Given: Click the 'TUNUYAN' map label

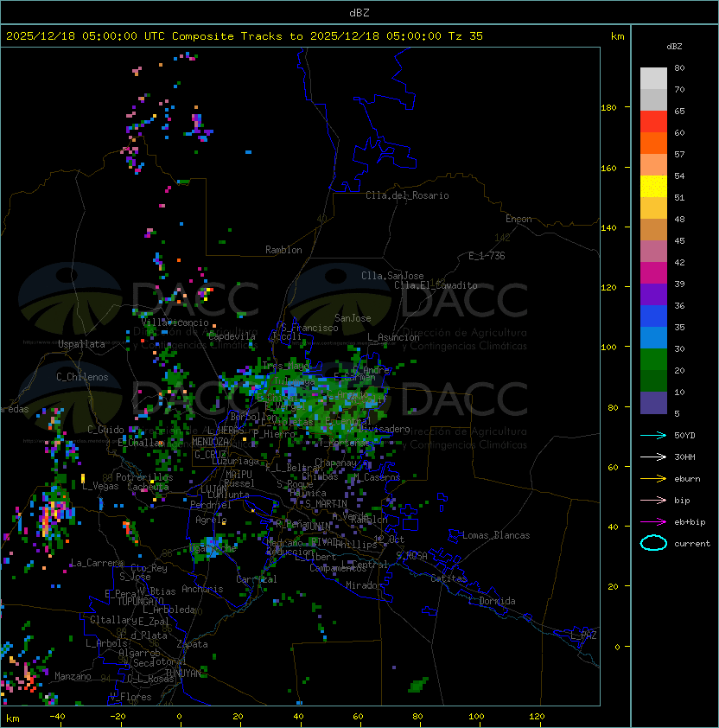Looking at the screenshot, I should [x=183, y=673].
